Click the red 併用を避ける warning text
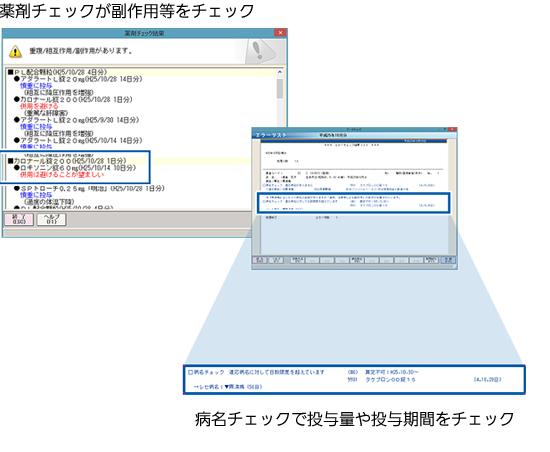550x452 pixels. [x=39, y=106]
